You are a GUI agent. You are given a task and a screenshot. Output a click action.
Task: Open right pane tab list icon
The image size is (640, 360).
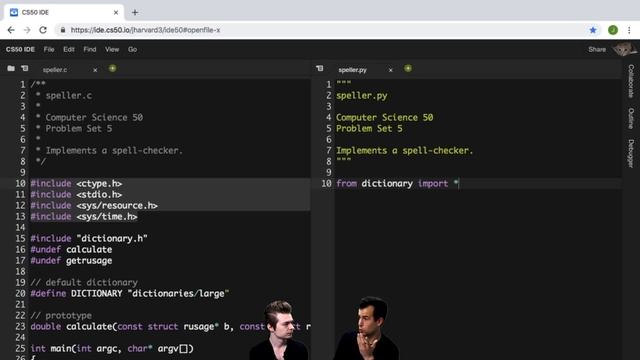tap(320, 68)
